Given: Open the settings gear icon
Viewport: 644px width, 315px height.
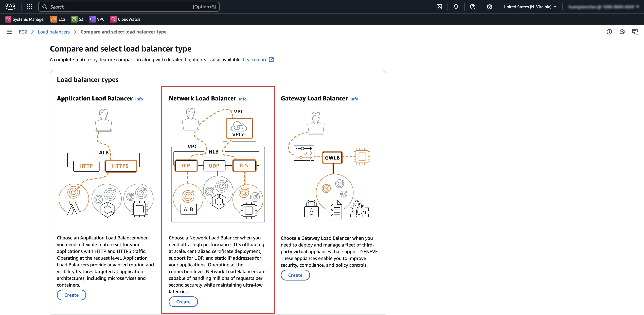Looking at the screenshot, I should coord(489,7).
